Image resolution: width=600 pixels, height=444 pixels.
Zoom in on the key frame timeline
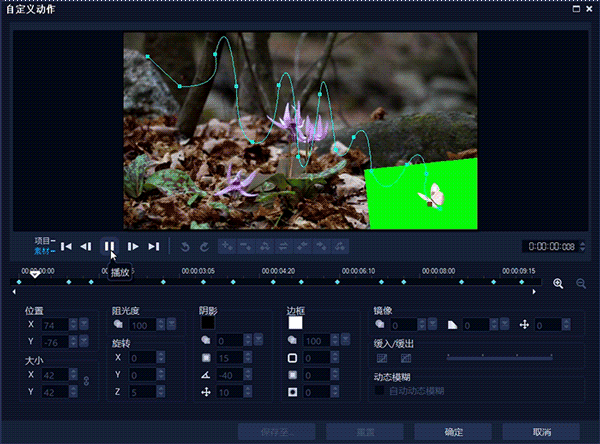tap(558, 284)
